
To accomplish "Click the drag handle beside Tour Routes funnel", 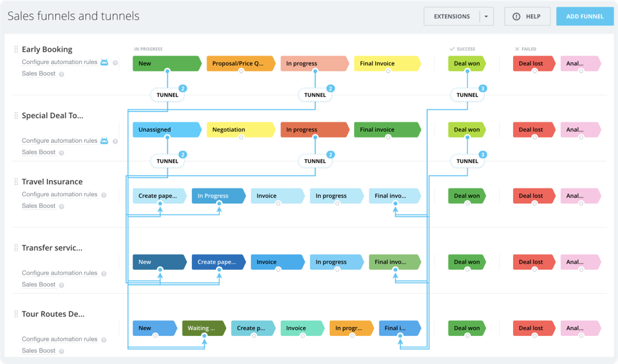I will point(16,314).
